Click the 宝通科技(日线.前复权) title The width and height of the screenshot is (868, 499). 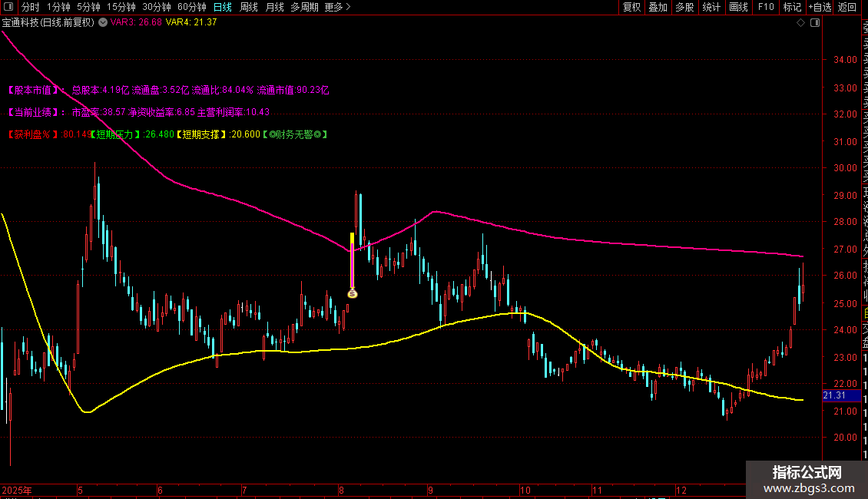point(48,22)
